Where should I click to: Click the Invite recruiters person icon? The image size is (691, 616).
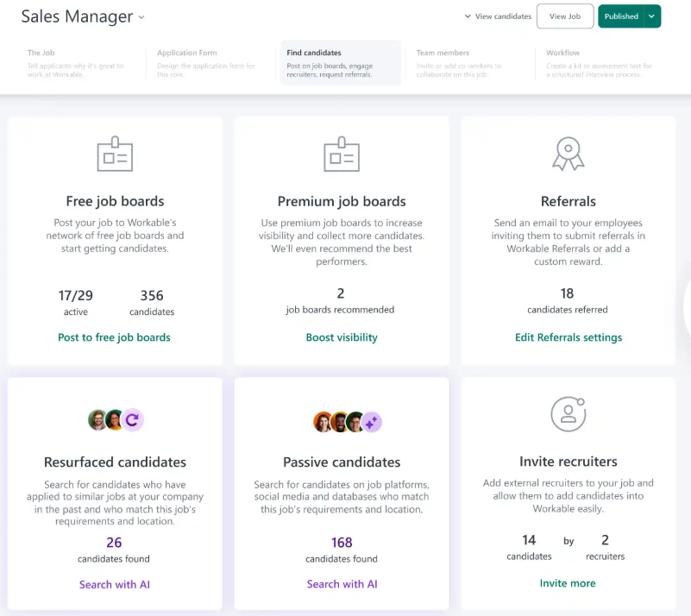point(568,414)
